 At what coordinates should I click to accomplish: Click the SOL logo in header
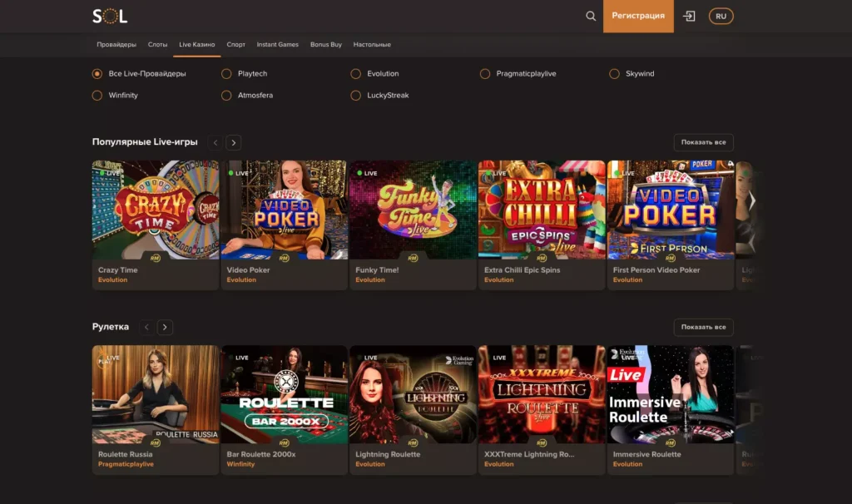[110, 16]
